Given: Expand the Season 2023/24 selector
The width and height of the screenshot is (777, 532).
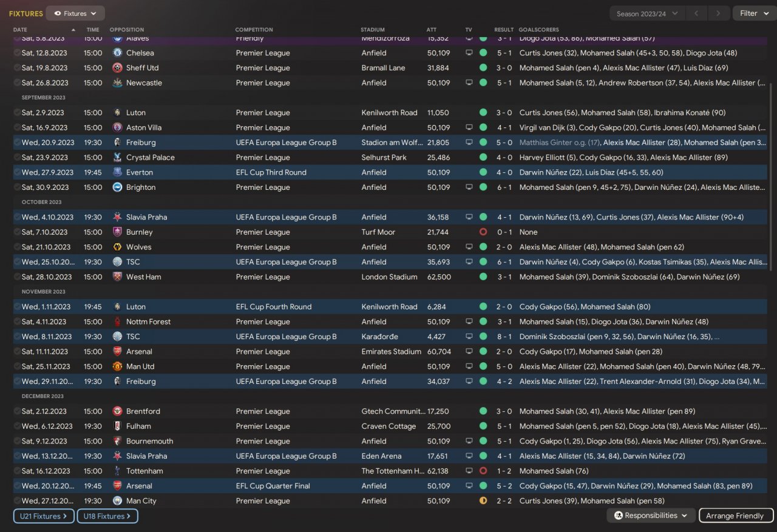Looking at the screenshot, I should click(x=647, y=13).
